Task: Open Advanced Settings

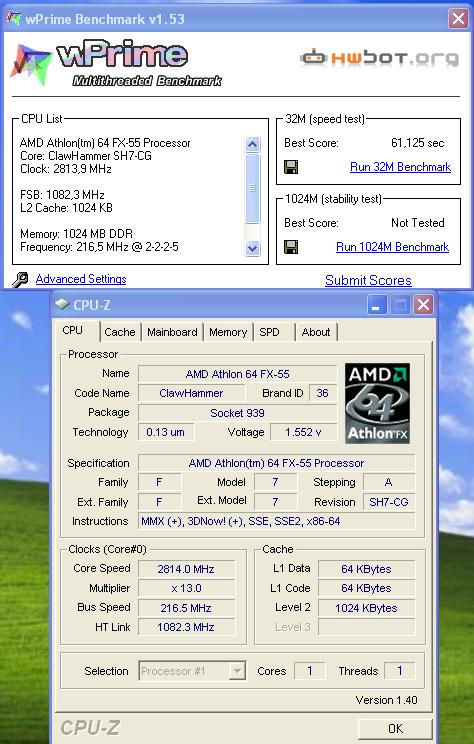Action: pos(81,279)
